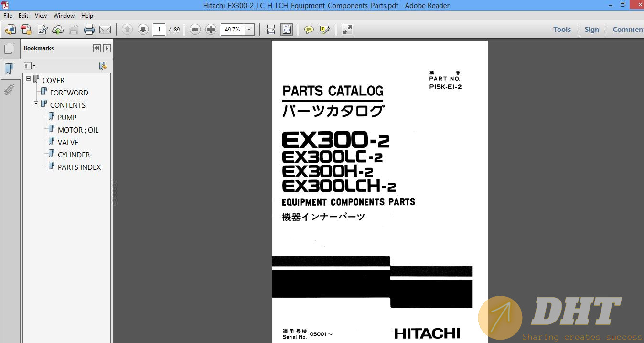Click the Adobe Reader title bar icon
This screenshot has height=343, width=644.
tap(5, 5)
